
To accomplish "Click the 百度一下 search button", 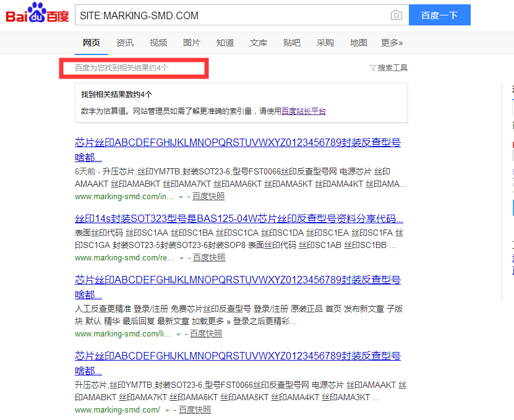I will pyautogui.click(x=440, y=15).
